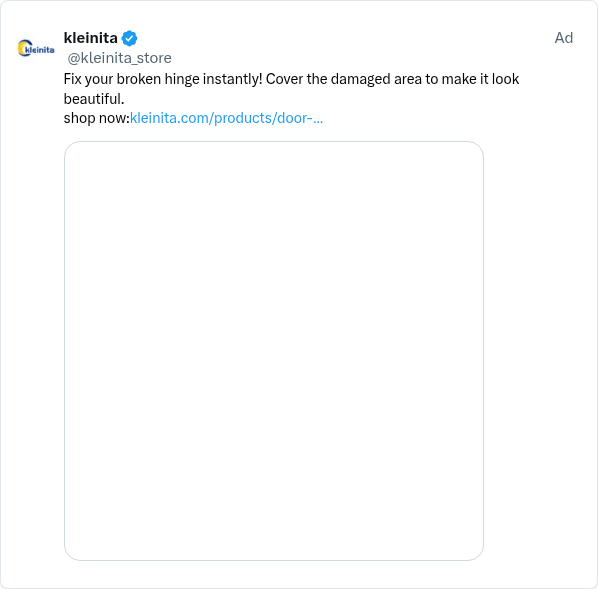Image resolution: width=598 pixels, height=589 pixels.
Task: Click the Ad indicator on the post
Action: pos(564,38)
